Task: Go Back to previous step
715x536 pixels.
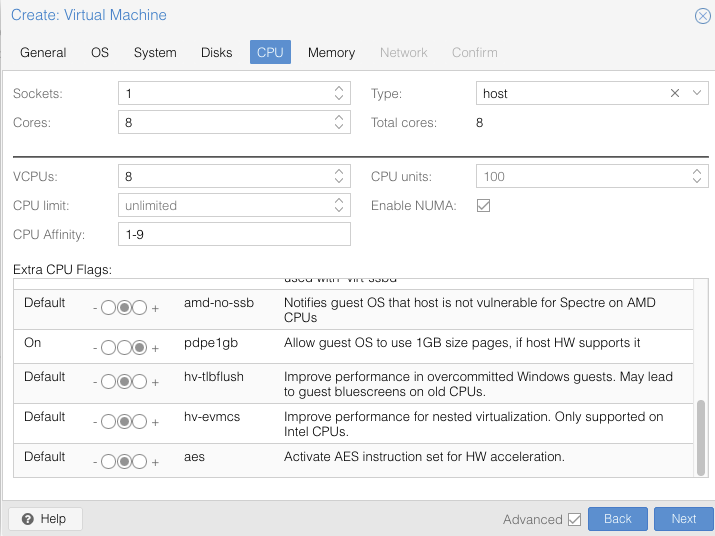Action: (618, 519)
